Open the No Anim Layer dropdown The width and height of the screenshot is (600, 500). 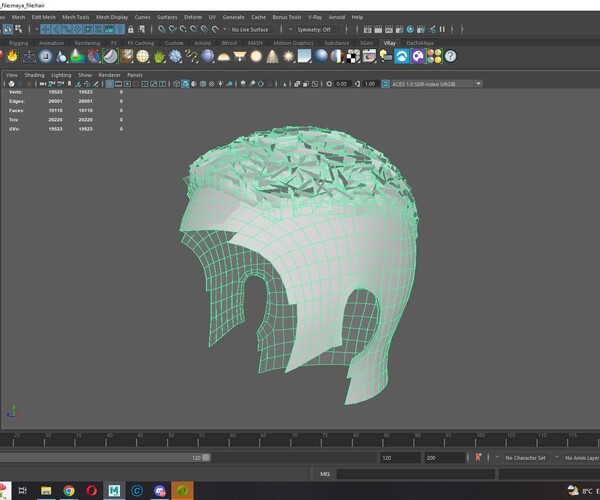581,458
